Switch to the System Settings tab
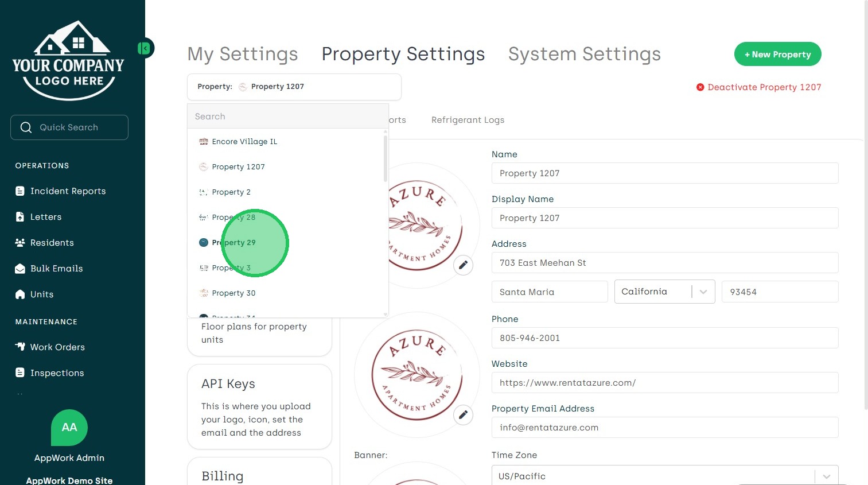Image resolution: width=868 pixels, height=485 pixels. [x=584, y=54]
